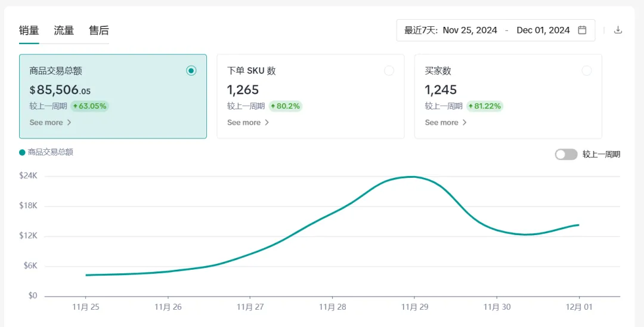Screen dimensions: 644x327
Task: Open See more under 商品交易总额
Action: pyautogui.click(x=51, y=122)
